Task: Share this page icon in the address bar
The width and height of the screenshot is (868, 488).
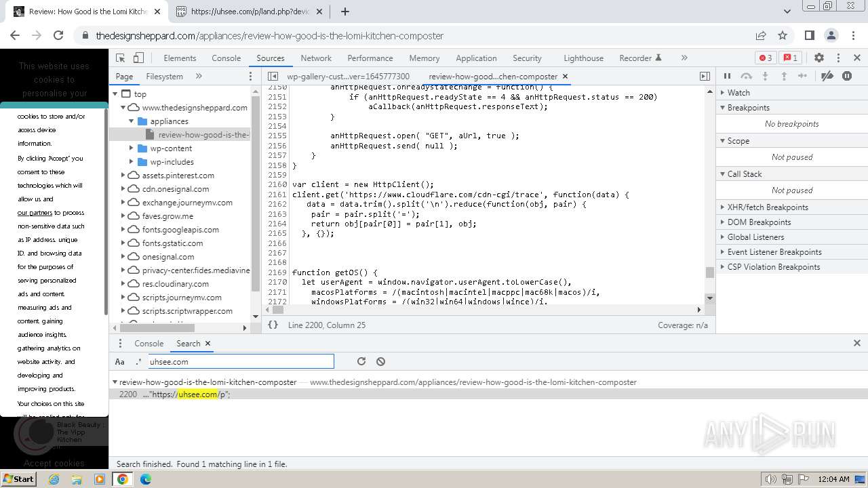Action: click(761, 36)
